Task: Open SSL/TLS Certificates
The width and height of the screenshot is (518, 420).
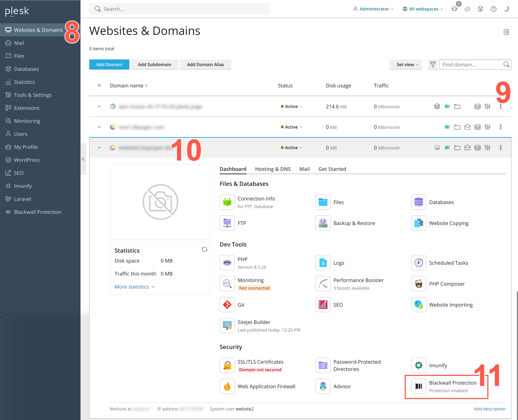Action: click(x=252, y=365)
